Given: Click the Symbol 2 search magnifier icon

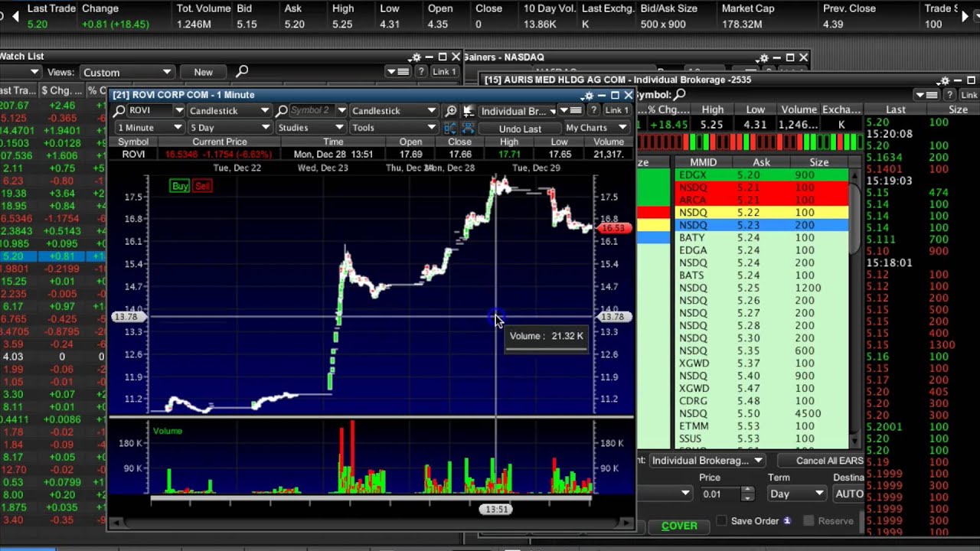Looking at the screenshot, I should point(283,111).
